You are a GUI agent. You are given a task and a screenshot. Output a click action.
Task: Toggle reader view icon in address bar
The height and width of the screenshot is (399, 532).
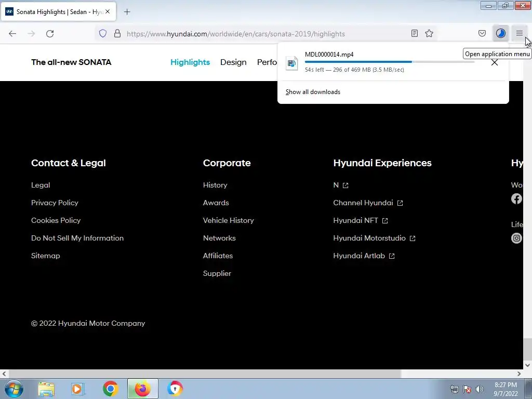click(x=414, y=33)
